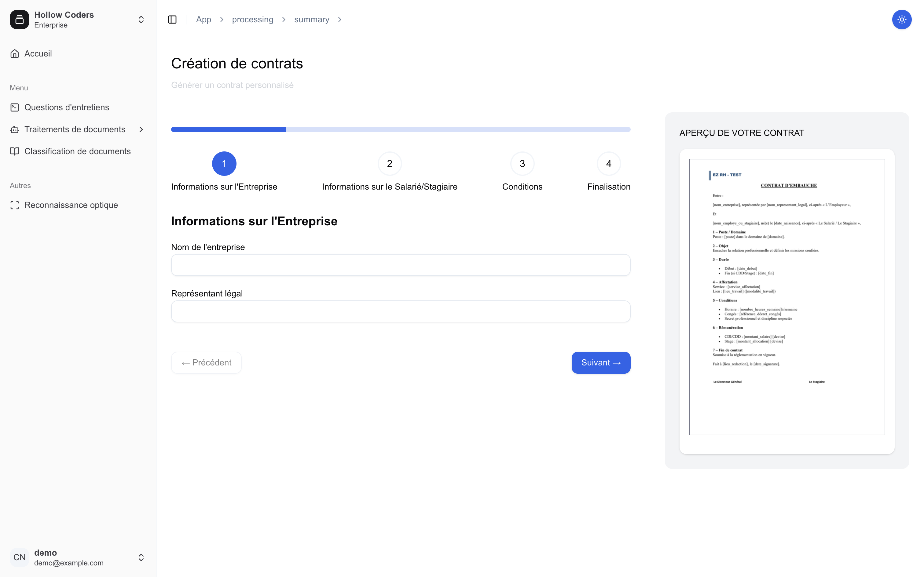Click the Questions d'entretiens icon
Screen dimensions: 924x577
tap(14, 107)
